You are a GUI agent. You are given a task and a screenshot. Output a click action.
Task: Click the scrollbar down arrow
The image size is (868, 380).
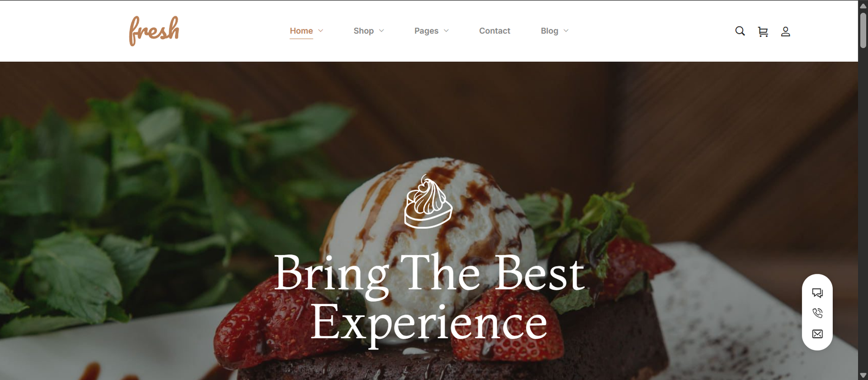tap(863, 375)
